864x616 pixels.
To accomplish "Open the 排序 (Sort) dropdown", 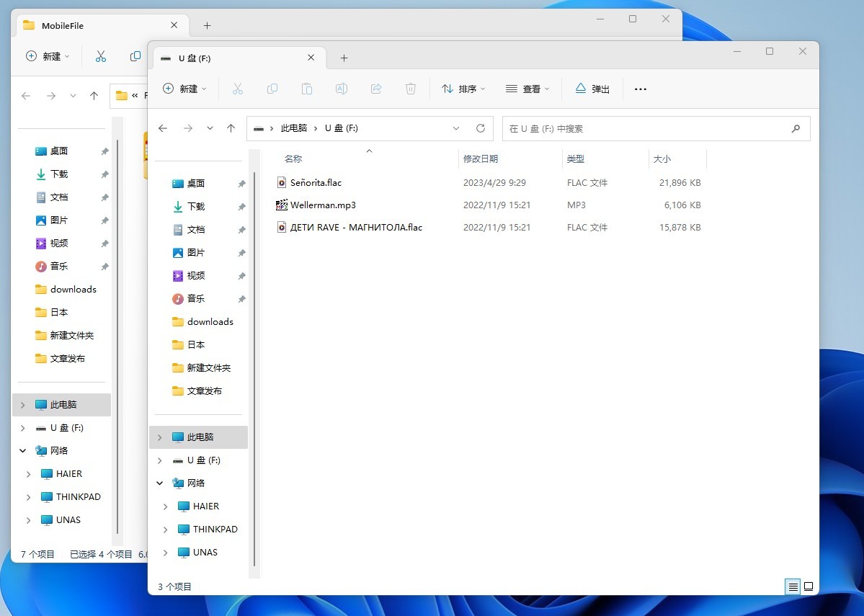I will click(463, 89).
